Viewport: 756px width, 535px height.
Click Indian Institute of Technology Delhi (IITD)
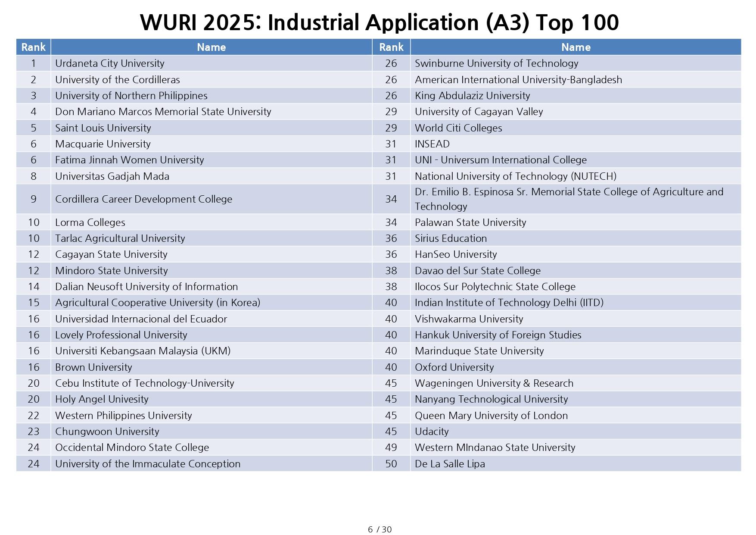[509, 303]
